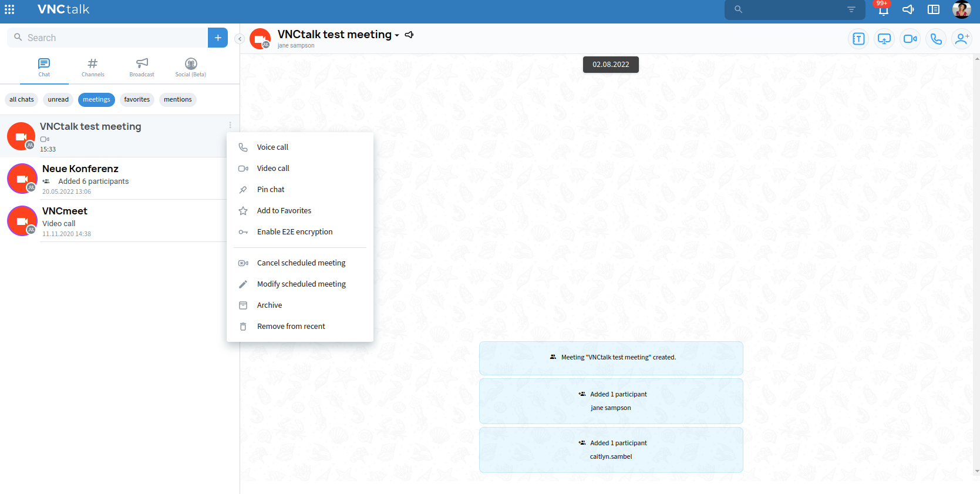The image size is (980, 494).
Task: Click the chat list Search field
Action: tap(107, 38)
